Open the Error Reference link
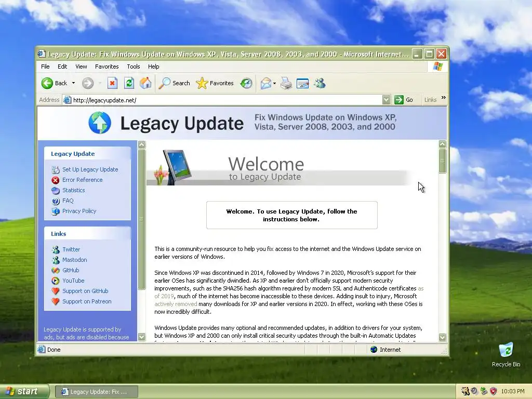Image resolution: width=532 pixels, height=399 pixels. (83, 180)
